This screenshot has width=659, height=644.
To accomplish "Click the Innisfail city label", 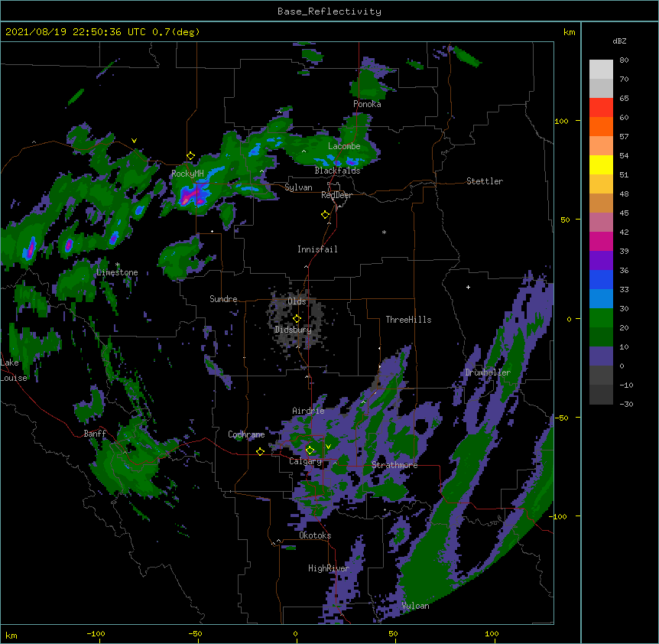I will [317, 249].
